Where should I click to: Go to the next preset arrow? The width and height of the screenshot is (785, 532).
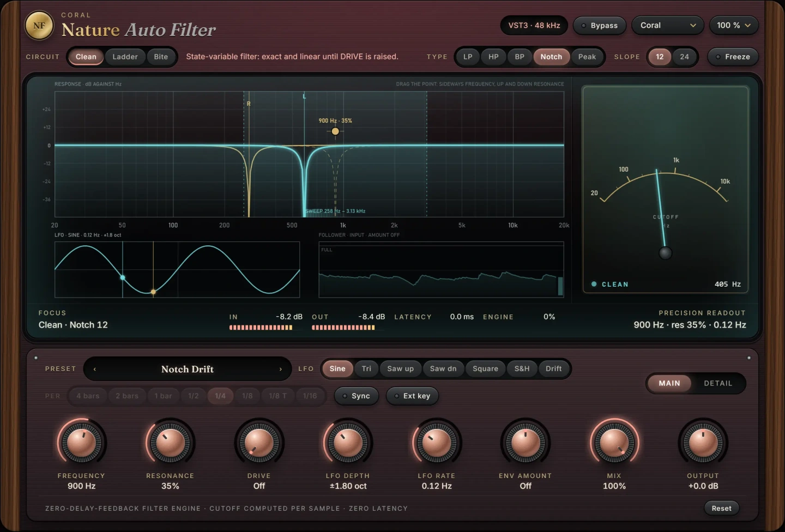click(281, 369)
